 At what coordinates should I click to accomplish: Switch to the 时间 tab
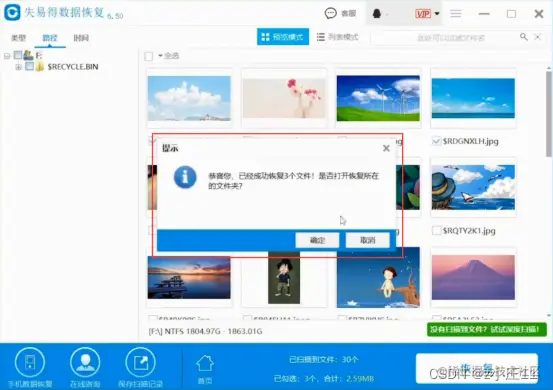pyautogui.click(x=81, y=38)
